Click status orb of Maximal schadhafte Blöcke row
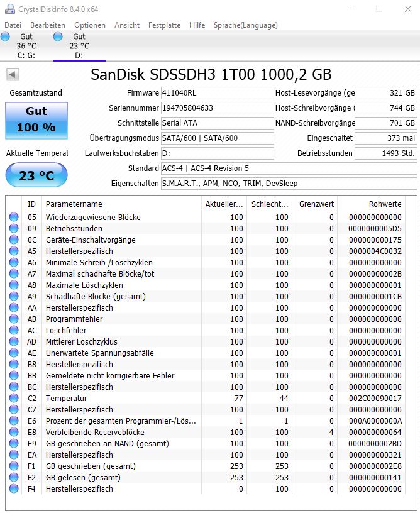The width and height of the screenshot is (420, 513). (x=14, y=273)
